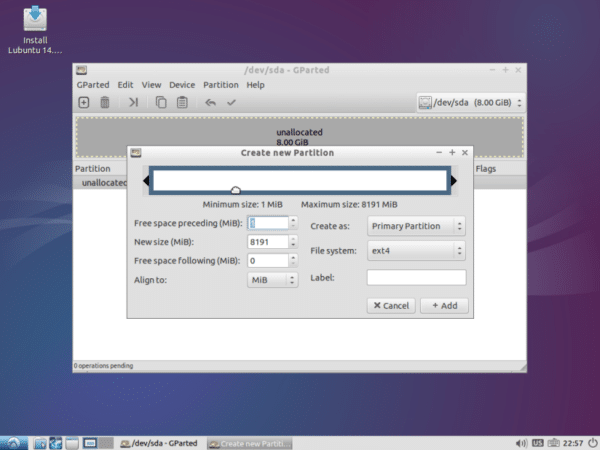Maximize the GParted main window
The height and width of the screenshot is (450, 600).
(505, 70)
